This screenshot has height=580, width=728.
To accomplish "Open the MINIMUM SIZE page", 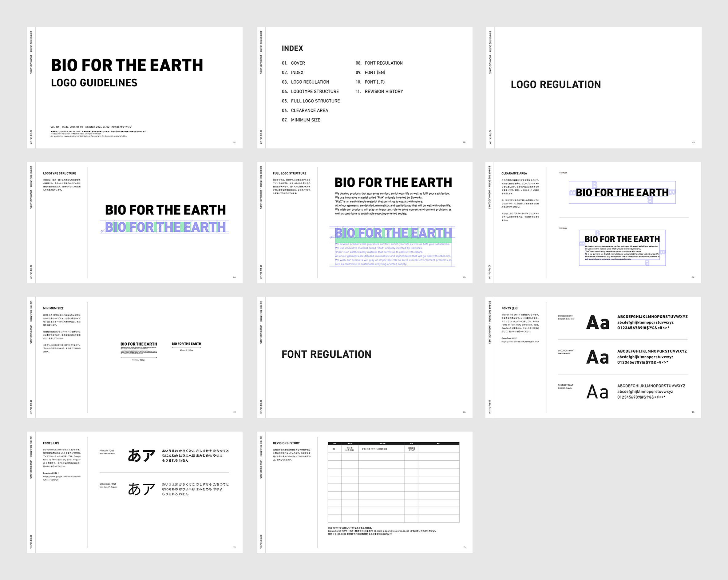I will [134, 357].
